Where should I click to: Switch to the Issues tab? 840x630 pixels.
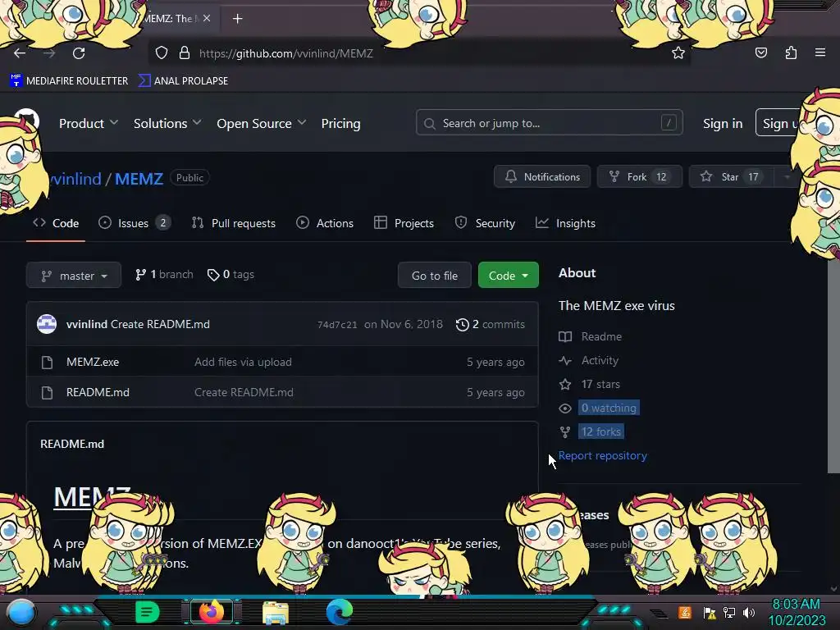coord(135,223)
